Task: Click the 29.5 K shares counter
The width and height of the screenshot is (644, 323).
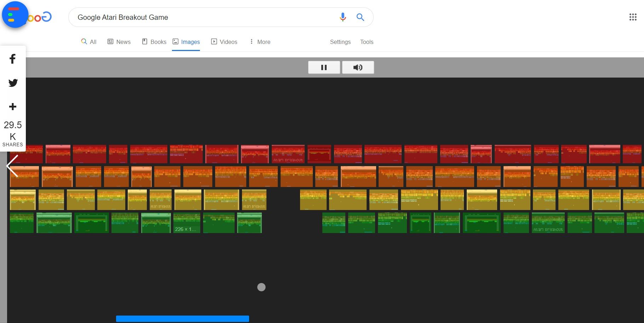Action: tap(13, 134)
